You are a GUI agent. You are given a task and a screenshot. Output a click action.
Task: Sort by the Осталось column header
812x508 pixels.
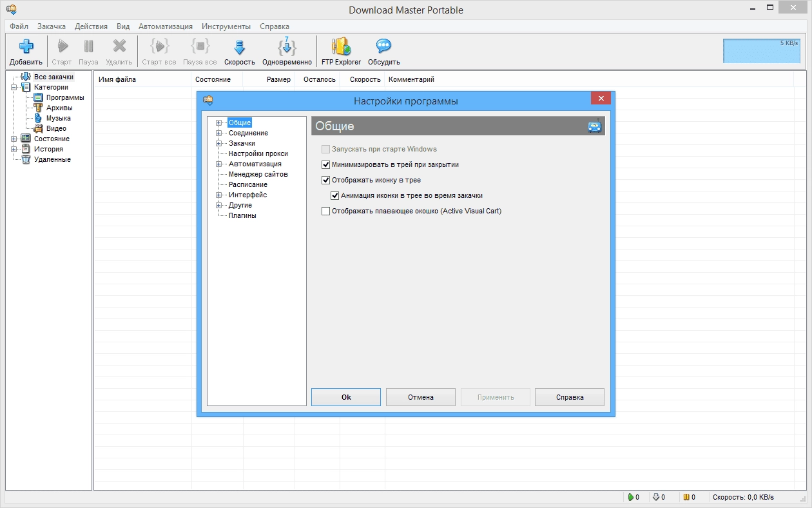pos(317,79)
